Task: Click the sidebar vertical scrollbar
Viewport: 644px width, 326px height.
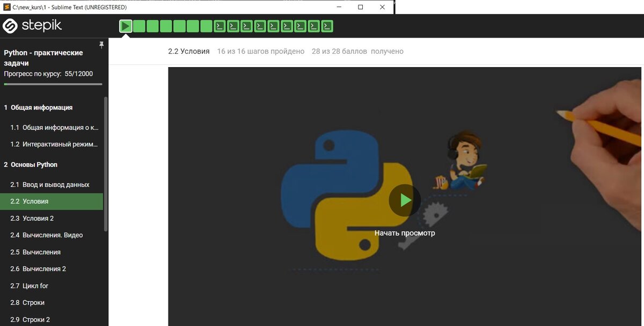Action: point(106,164)
